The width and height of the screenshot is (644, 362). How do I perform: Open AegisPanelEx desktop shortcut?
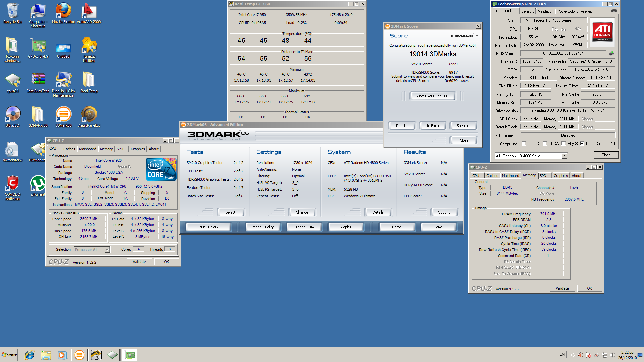(89, 117)
